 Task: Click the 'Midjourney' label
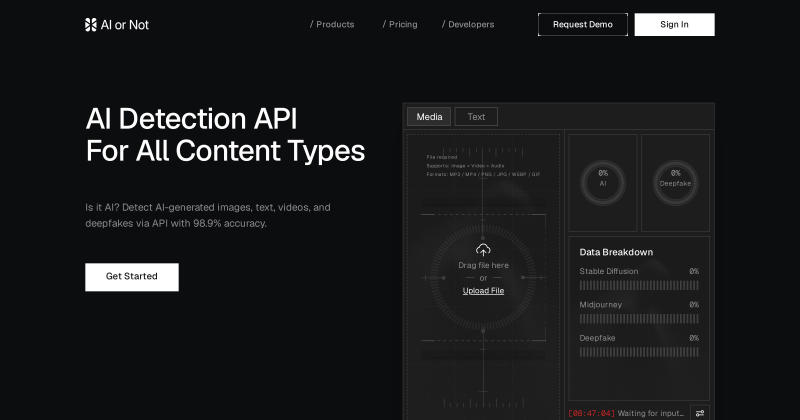click(x=601, y=305)
